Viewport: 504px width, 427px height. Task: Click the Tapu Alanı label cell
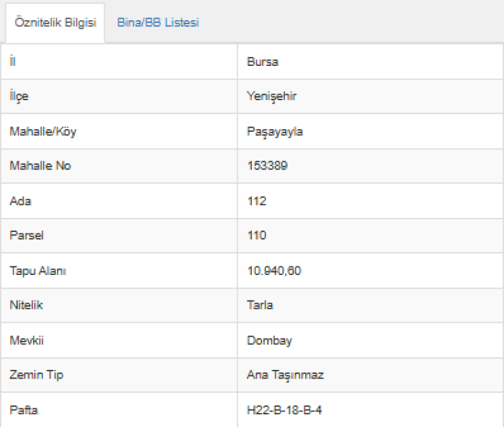[x=38, y=270]
